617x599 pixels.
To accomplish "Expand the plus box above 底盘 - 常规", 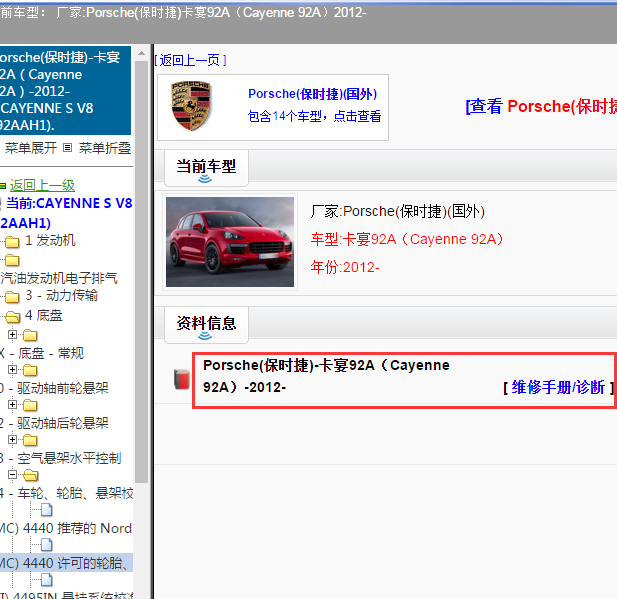I will click(12, 335).
